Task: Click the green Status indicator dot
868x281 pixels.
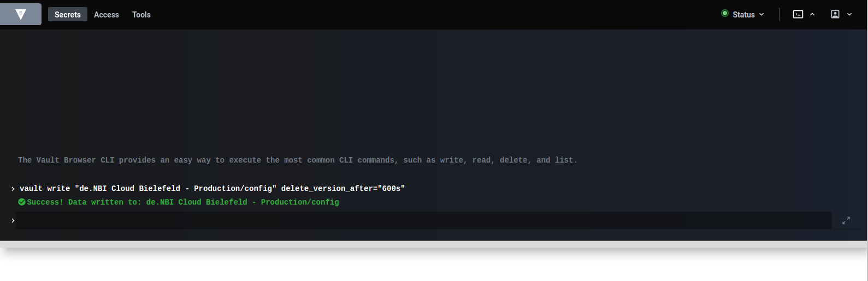Action: click(x=725, y=14)
